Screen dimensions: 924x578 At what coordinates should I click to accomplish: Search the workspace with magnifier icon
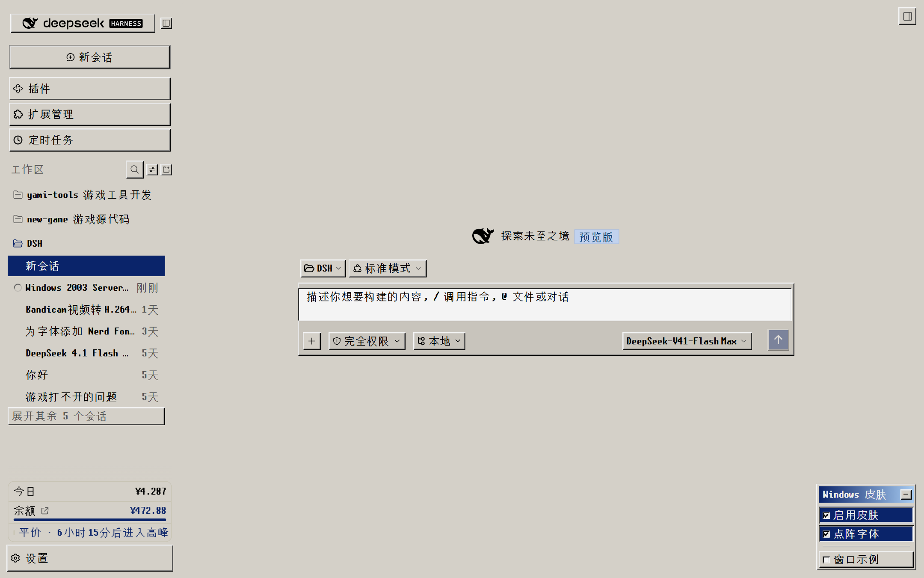tap(134, 170)
